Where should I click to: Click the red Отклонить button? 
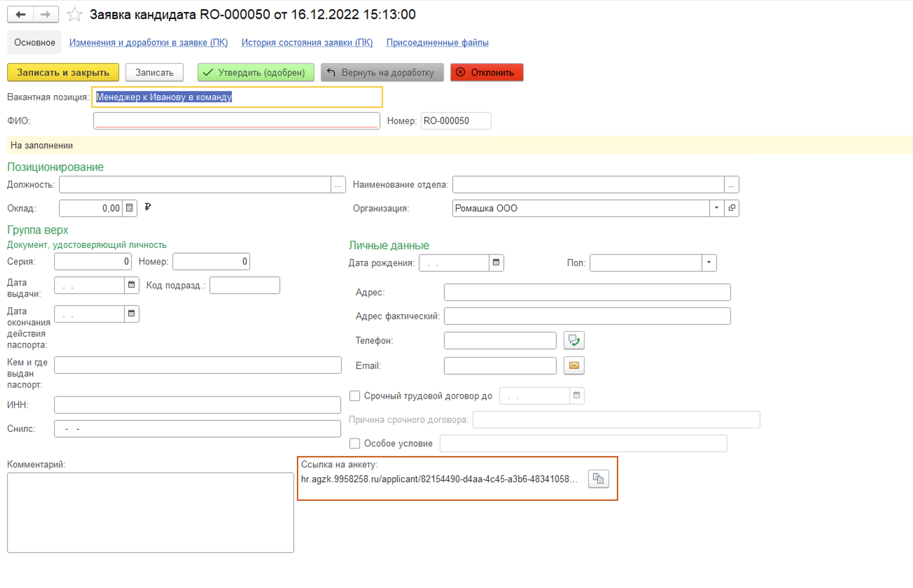(487, 72)
